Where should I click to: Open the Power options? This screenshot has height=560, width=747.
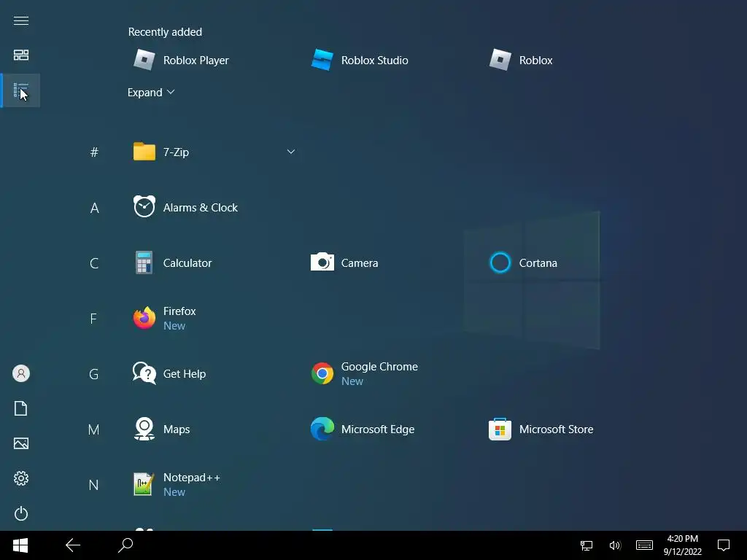21,513
